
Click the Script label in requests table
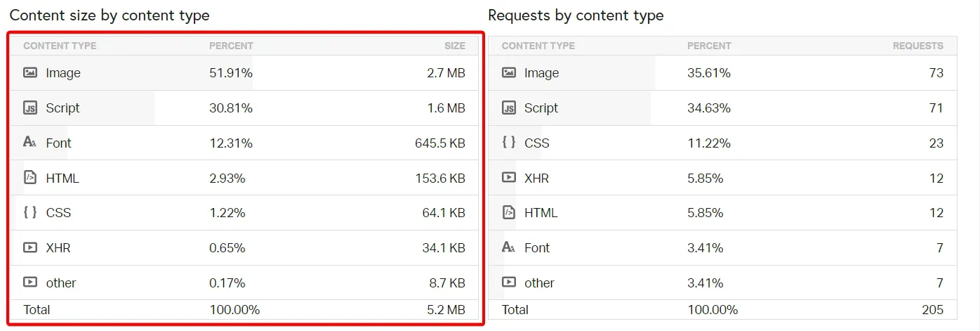pos(541,108)
